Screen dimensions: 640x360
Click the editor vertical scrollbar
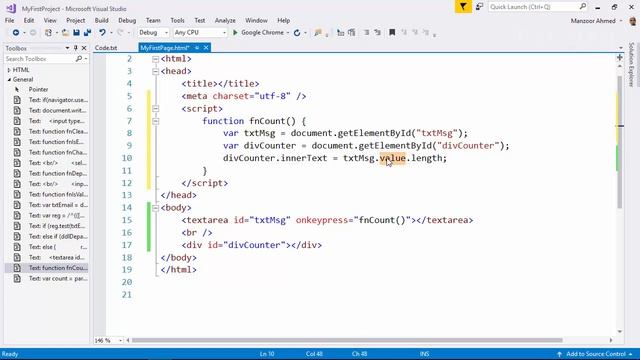[620, 143]
